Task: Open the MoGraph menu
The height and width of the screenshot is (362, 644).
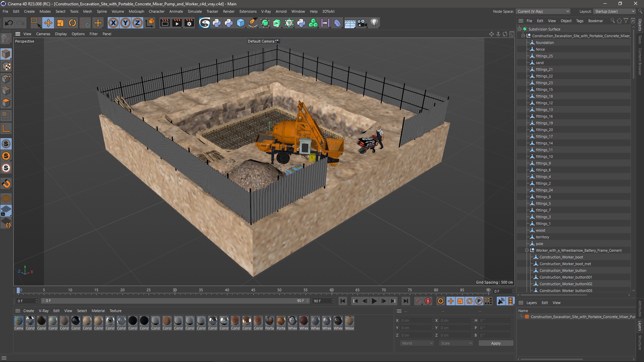Action: point(136,11)
